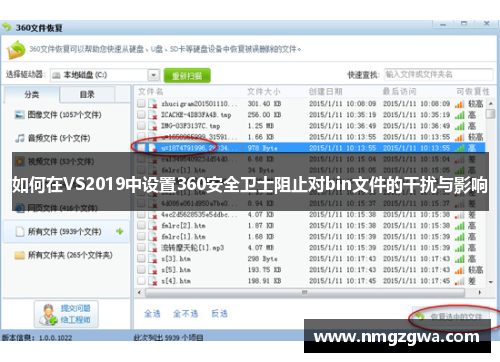
Task: Click recoverability signal bars for s[5].htm
Action: click(459, 270)
